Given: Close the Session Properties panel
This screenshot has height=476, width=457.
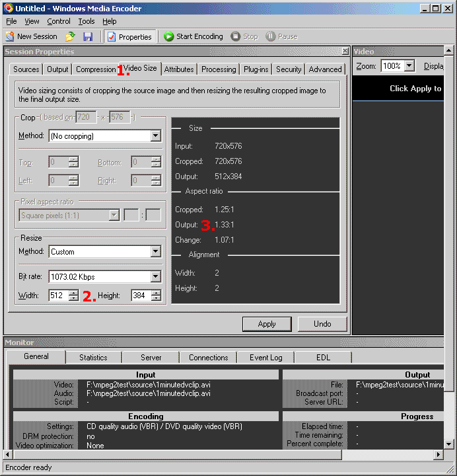Looking at the screenshot, I should coord(345,51).
